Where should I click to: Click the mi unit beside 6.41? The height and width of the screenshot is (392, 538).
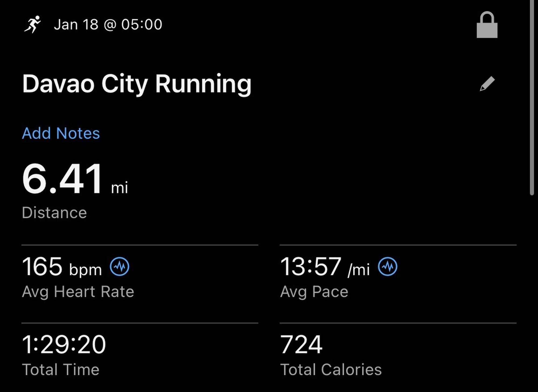(x=119, y=188)
